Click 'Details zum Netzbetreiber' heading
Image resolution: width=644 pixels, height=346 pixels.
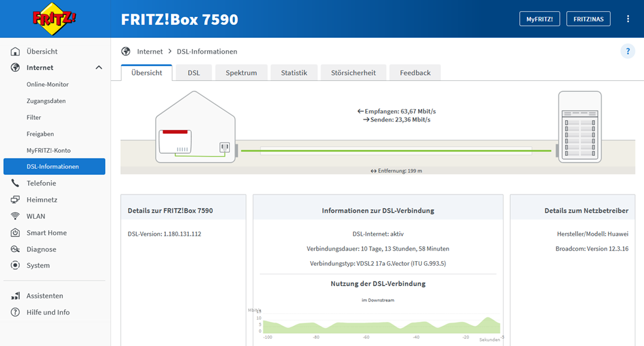(586, 211)
